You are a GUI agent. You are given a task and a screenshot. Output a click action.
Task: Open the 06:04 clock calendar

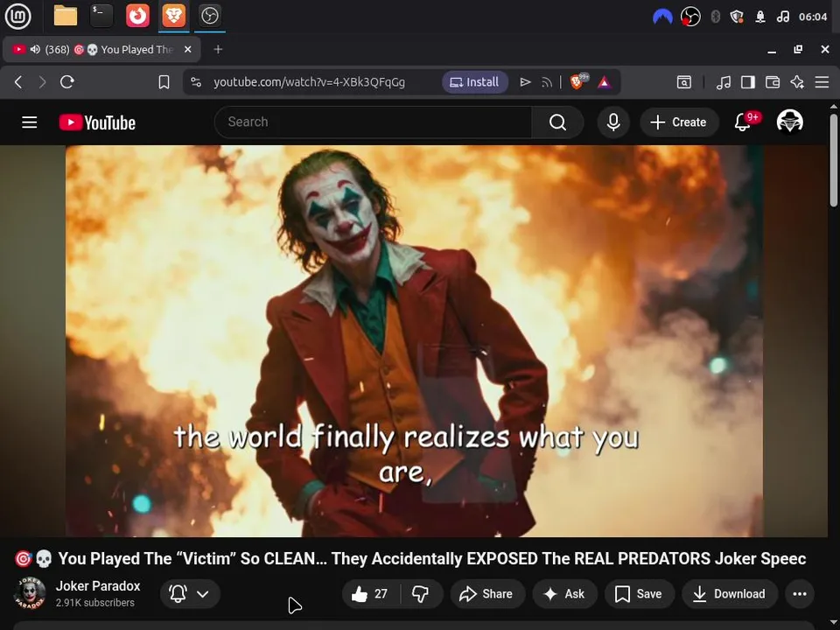(813, 17)
